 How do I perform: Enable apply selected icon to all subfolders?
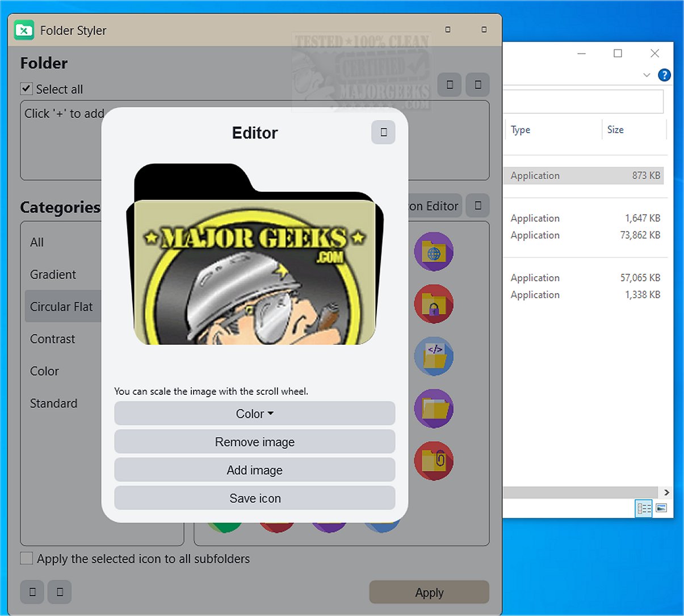(x=26, y=558)
